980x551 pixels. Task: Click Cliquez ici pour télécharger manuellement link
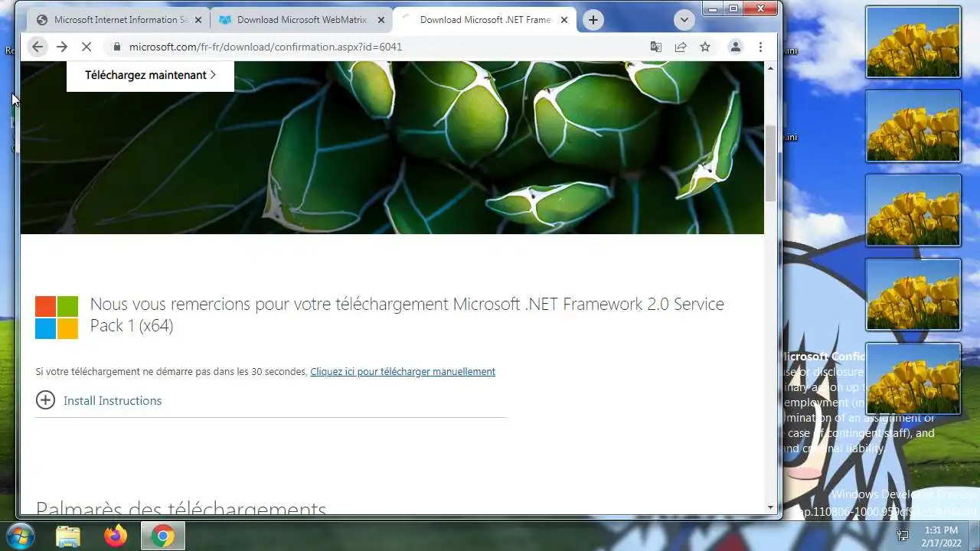point(403,371)
